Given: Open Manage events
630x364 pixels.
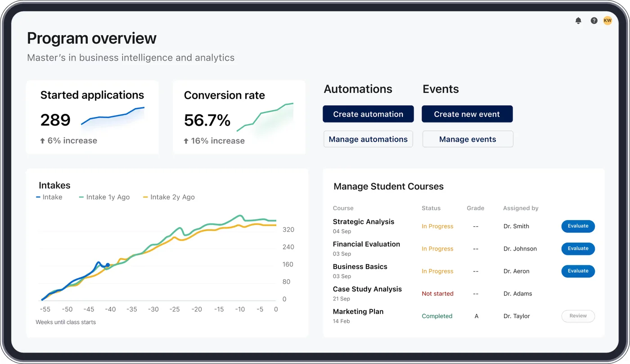Looking at the screenshot, I should pyautogui.click(x=468, y=139).
